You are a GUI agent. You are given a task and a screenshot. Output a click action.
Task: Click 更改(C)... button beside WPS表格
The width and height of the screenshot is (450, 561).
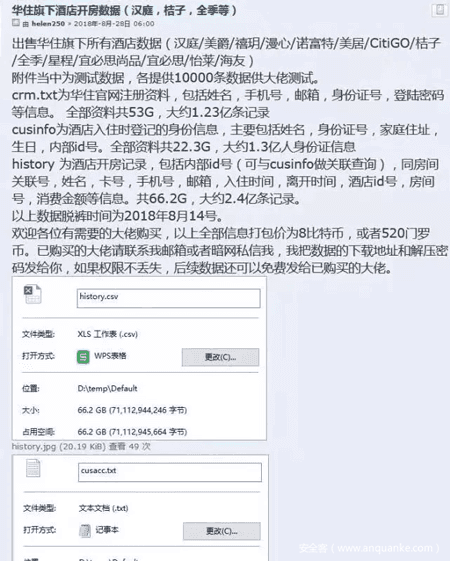[x=220, y=357]
